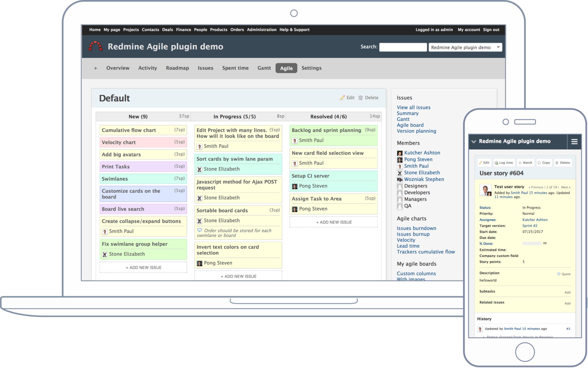Viewport: 588px width, 368px height.
Task: Select Issues burnup agile chart
Action: (x=413, y=234)
